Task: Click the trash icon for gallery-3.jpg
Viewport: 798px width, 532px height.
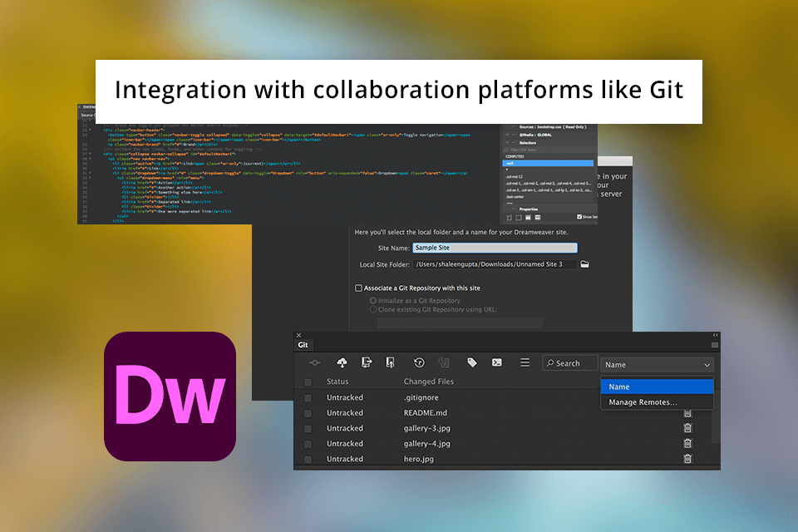Action: 687,428
